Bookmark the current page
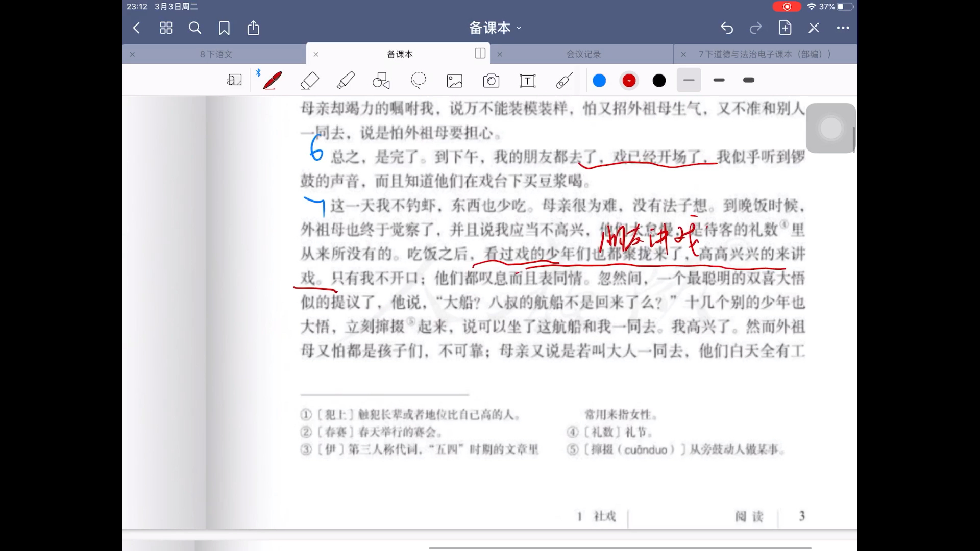The width and height of the screenshot is (980, 551). point(224,28)
